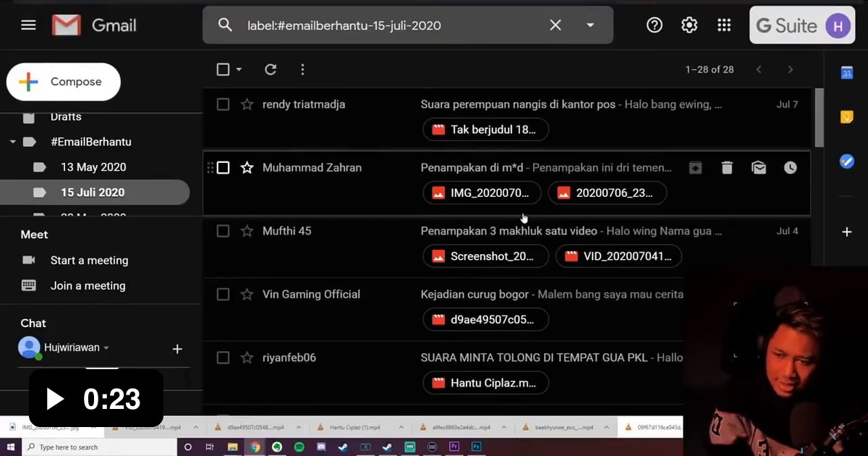Select the Mufthi 45 email checkbox
Image resolution: width=868 pixels, height=456 pixels.
click(224, 231)
